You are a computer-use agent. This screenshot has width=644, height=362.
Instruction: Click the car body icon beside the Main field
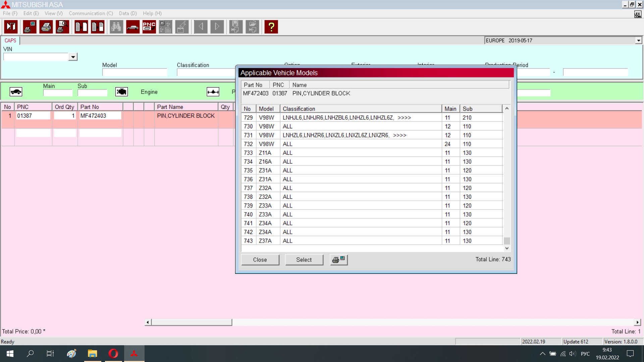pos(16,92)
